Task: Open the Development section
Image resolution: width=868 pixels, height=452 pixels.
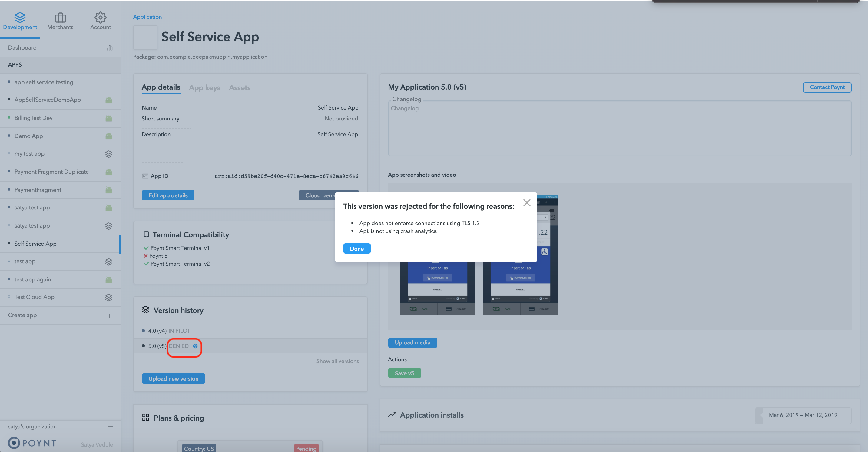Action: [x=20, y=21]
